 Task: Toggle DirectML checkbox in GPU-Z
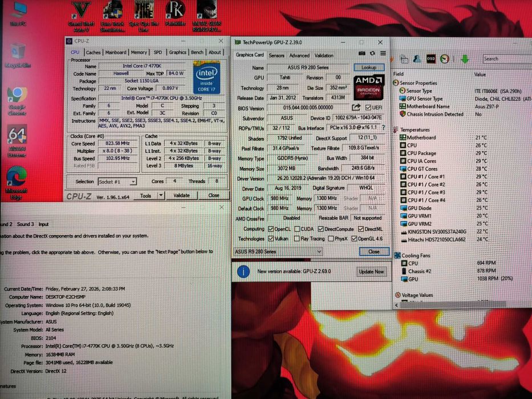361,229
